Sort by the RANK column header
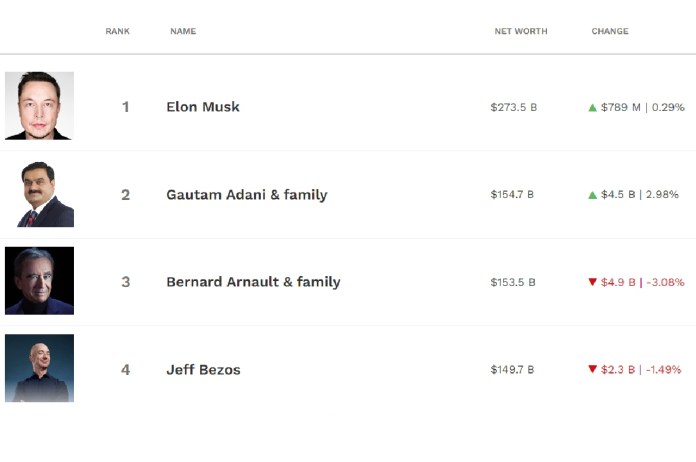The height and width of the screenshot is (462, 696). pyautogui.click(x=118, y=31)
